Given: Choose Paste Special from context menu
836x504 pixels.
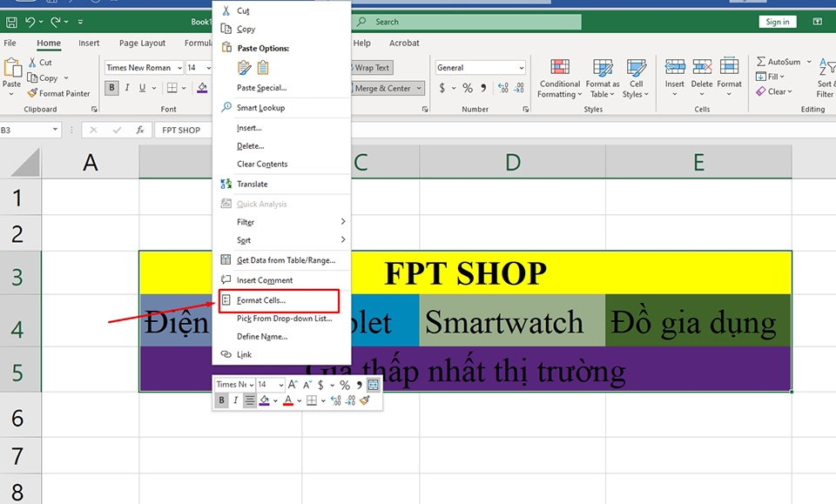Looking at the screenshot, I should (x=262, y=87).
